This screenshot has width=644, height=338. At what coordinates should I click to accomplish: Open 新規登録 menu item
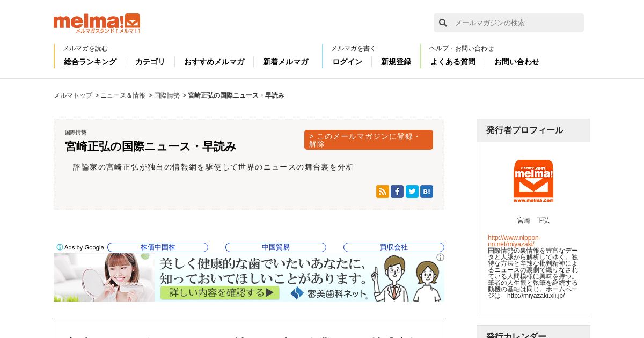396,62
